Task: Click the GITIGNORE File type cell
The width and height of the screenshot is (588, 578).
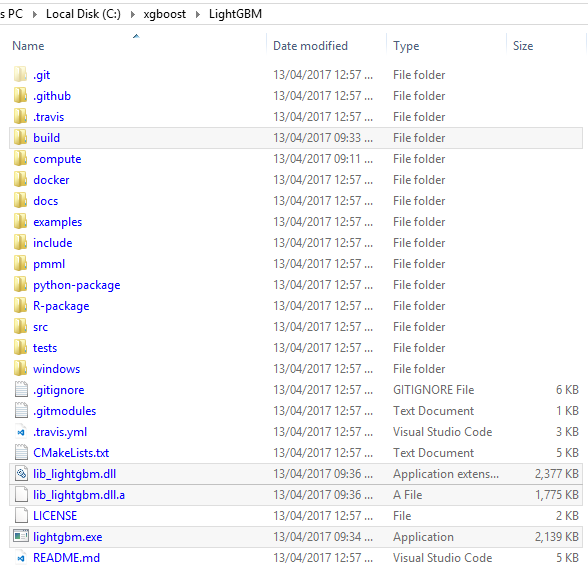Action: point(433,390)
